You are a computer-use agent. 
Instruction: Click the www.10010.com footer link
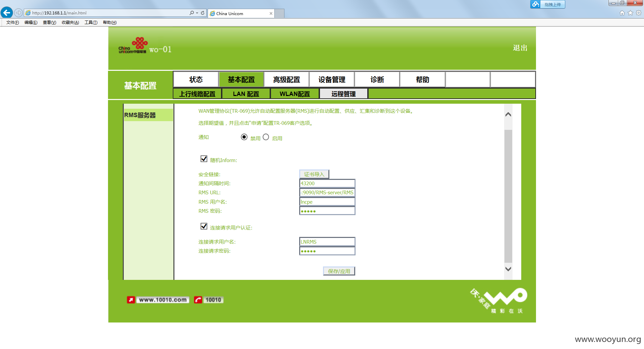[163, 300]
